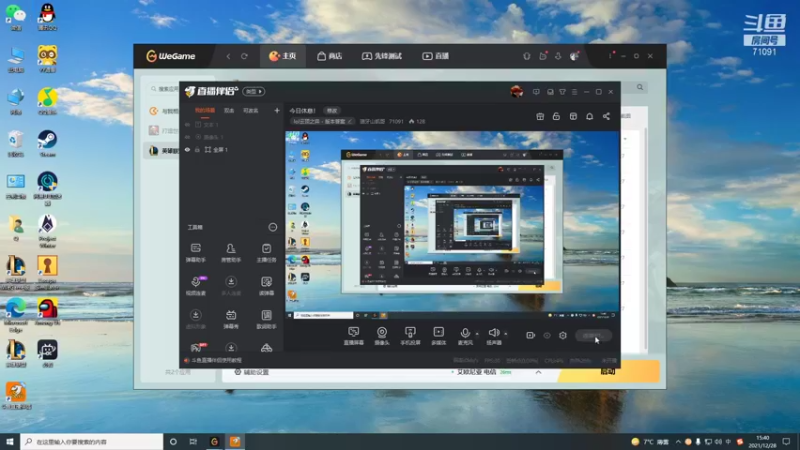Open the 调弹幕 tool in the toolbox

click(266, 286)
